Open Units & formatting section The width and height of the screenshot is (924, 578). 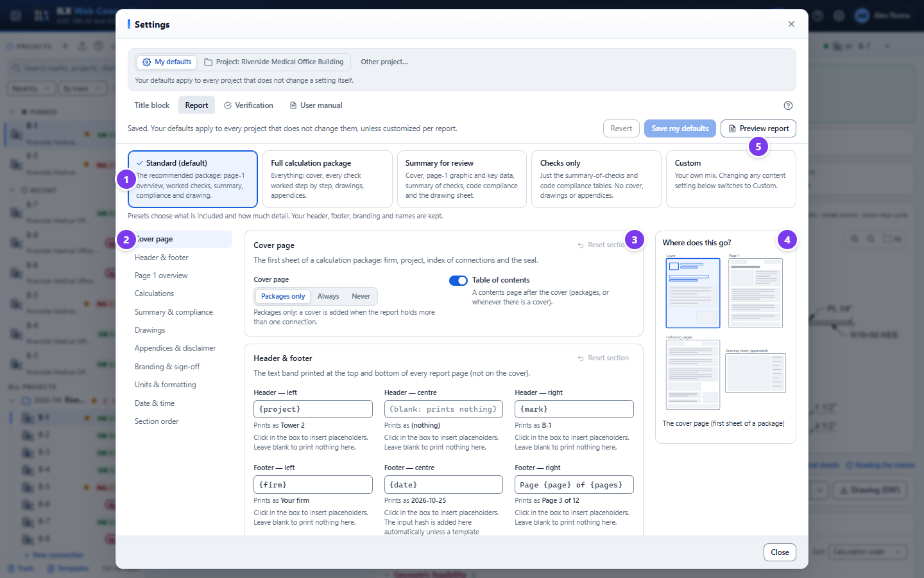tap(180, 385)
